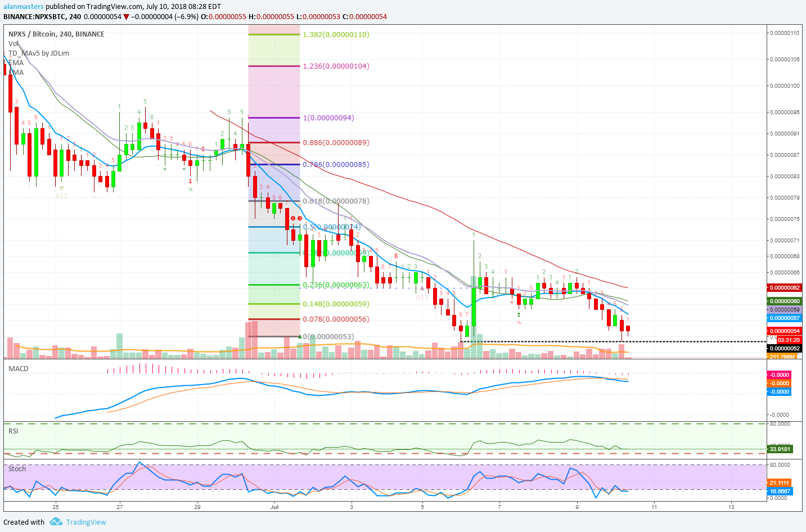The height and width of the screenshot is (532, 806).
Task: Click the red 0.00000062 EMA price tag
Action: tap(785, 287)
